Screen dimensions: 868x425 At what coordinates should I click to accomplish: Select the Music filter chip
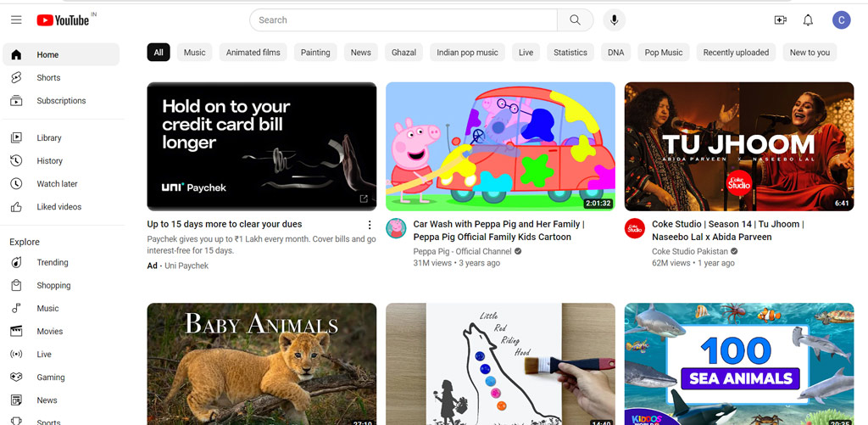[x=194, y=52]
